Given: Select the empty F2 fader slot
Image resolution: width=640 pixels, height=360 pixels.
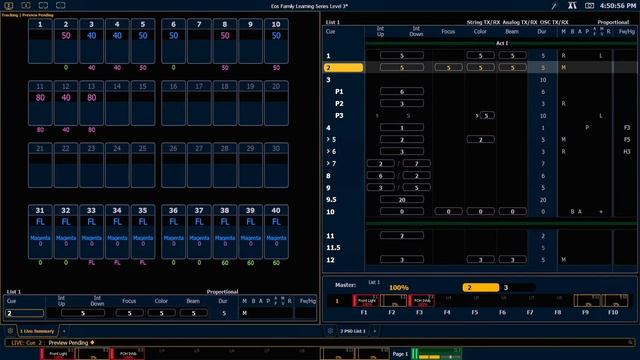Looking at the screenshot, I should [393, 301].
